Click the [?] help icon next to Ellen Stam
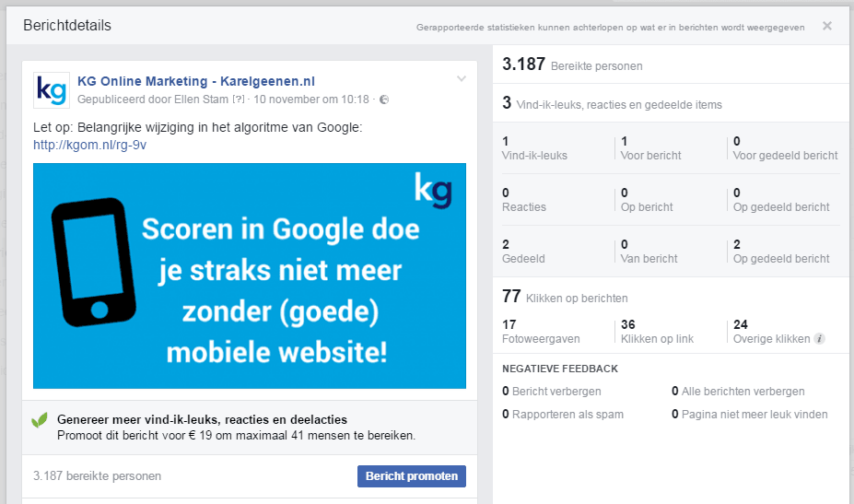Image resolution: width=854 pixels, height=504 pixels. click(x=238, y=100)
